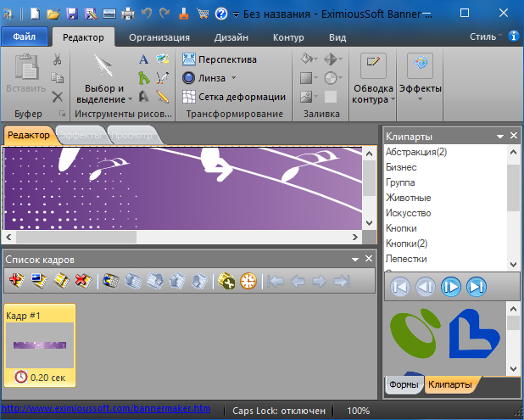Image resolution: width=524 pixels, height=420 pixels.
Task: Click the delete frame icon with red X
Action: pos(83,281)
